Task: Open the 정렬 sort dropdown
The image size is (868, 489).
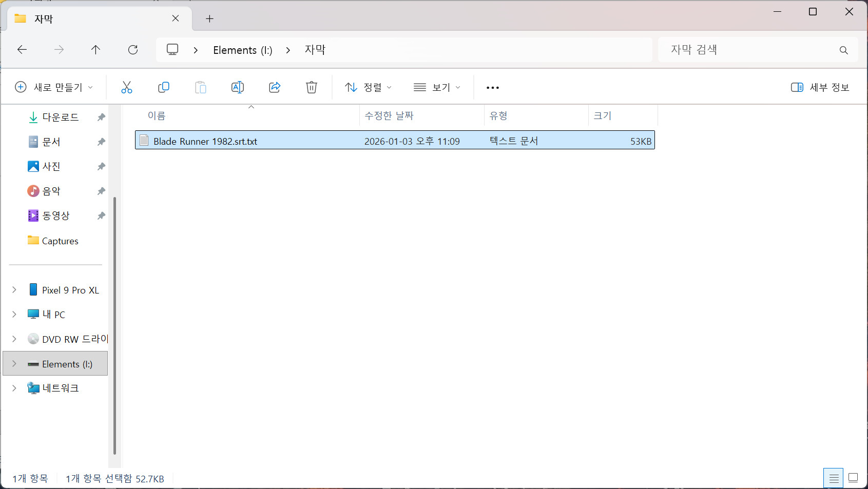Action: 368,87
